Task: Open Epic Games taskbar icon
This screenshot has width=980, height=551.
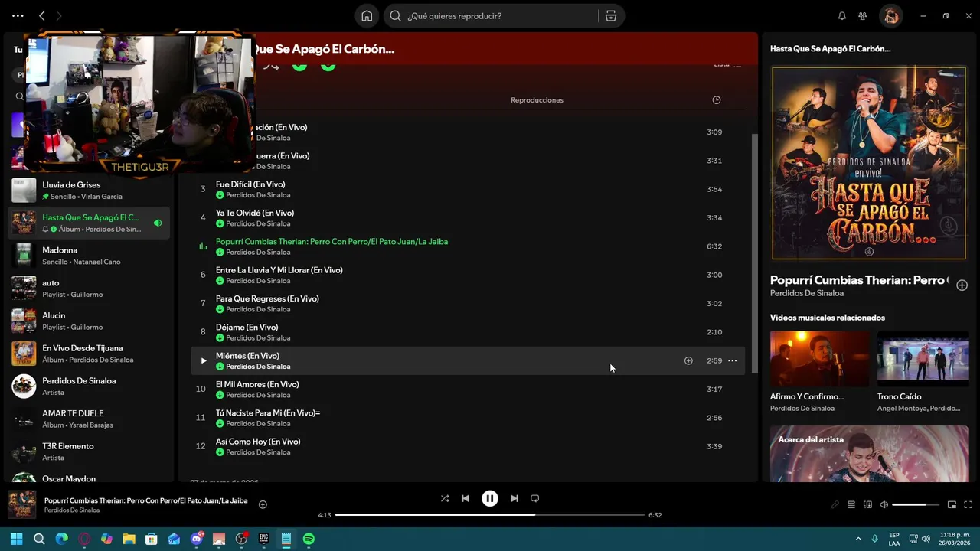Action: [x=264, y=539]
